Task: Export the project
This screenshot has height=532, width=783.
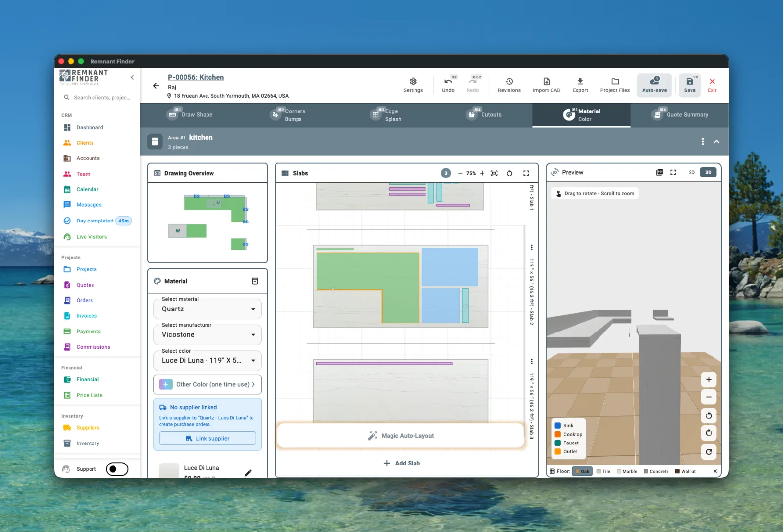Action: click(x=580, y=85)
